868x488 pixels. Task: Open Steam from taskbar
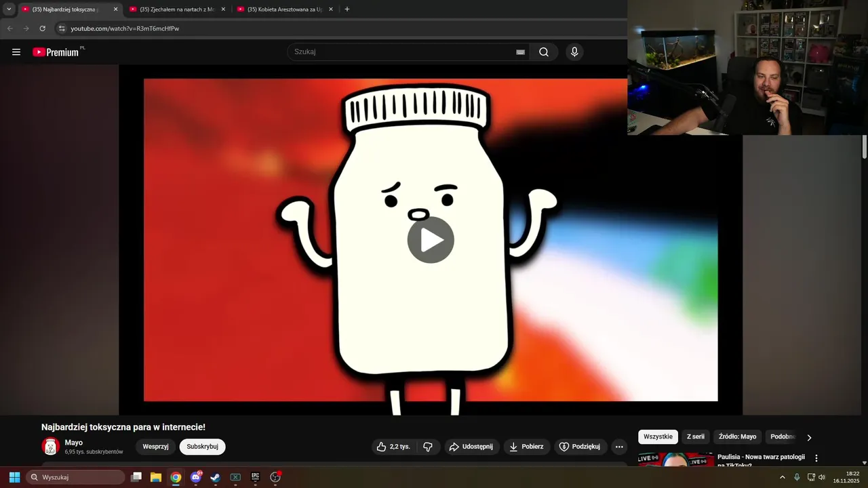point(216,477)
